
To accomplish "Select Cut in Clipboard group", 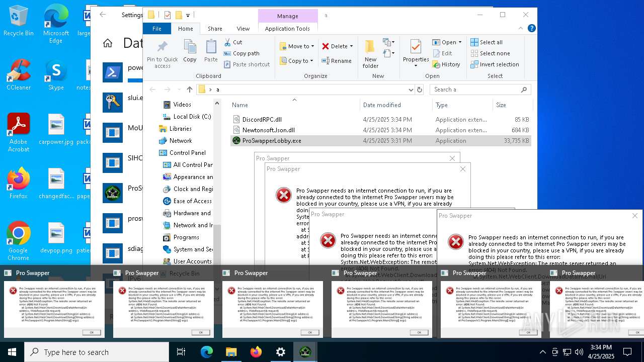I will pos(233,42).
